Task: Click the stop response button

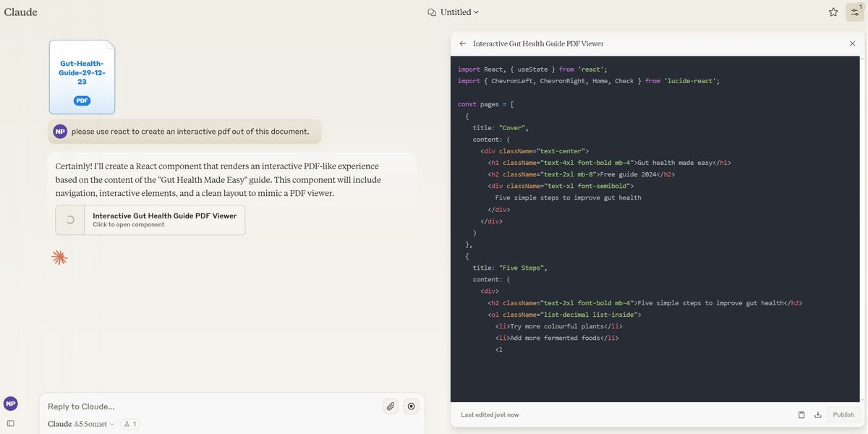Action: (412, 407)
